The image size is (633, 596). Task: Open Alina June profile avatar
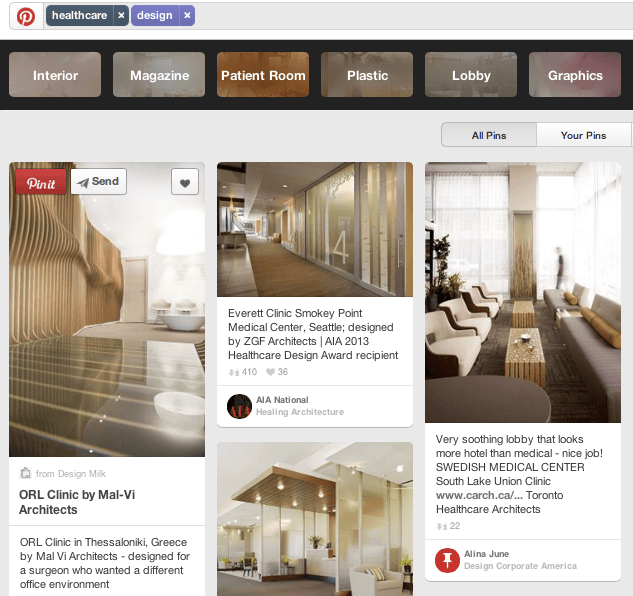[447, 560]
